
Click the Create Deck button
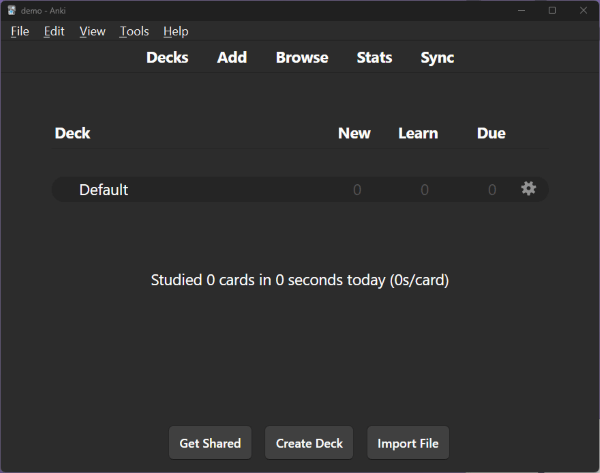(x=309, y=443)
